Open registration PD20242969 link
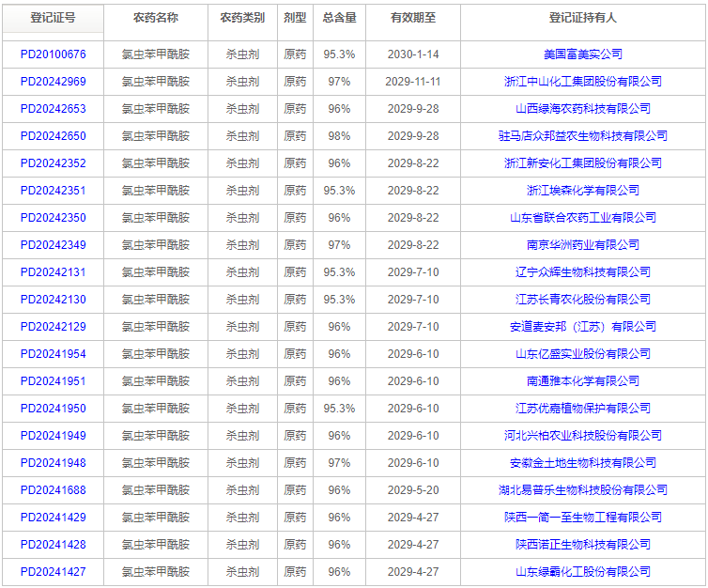The width and height of the screenshot is (708, 588). coord(54,82)
